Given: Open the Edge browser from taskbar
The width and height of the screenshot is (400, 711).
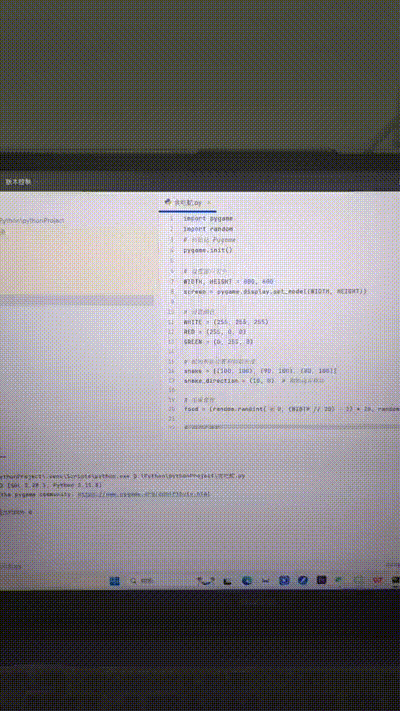Looking at the screenshot, I should (247, 580).
